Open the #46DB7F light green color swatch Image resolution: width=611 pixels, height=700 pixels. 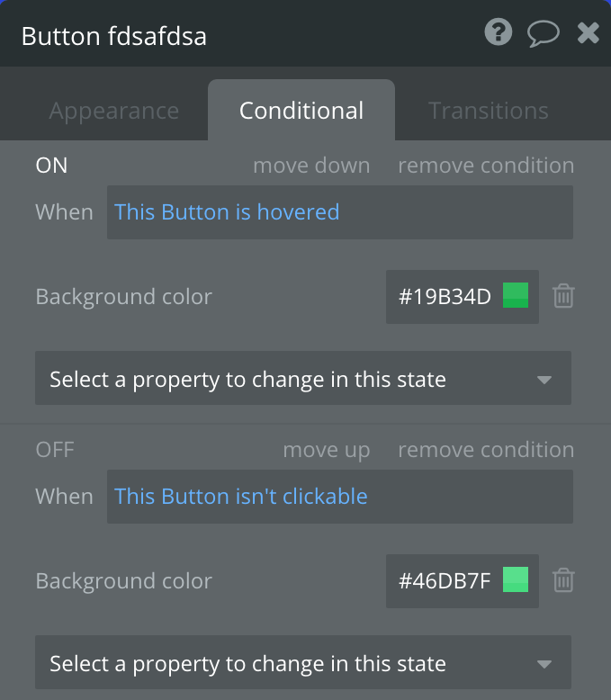pos(516,580)
